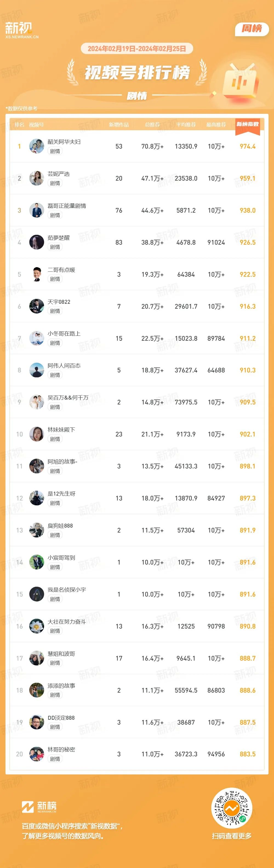
Task: Open the 林妹妹殿下 avatar
Action: coord(36,434)
